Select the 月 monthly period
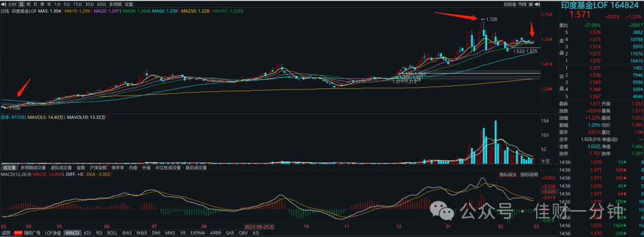 (x=35, y=4)
